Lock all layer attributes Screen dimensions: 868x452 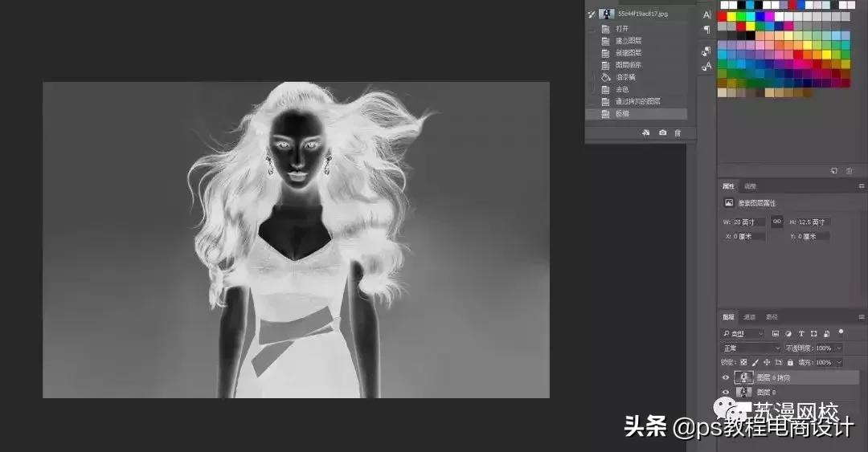(x=791, y=362)
